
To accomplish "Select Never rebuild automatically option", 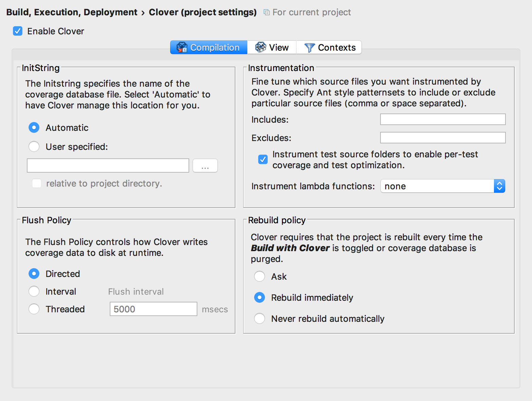I will click(x=260, y=319).
